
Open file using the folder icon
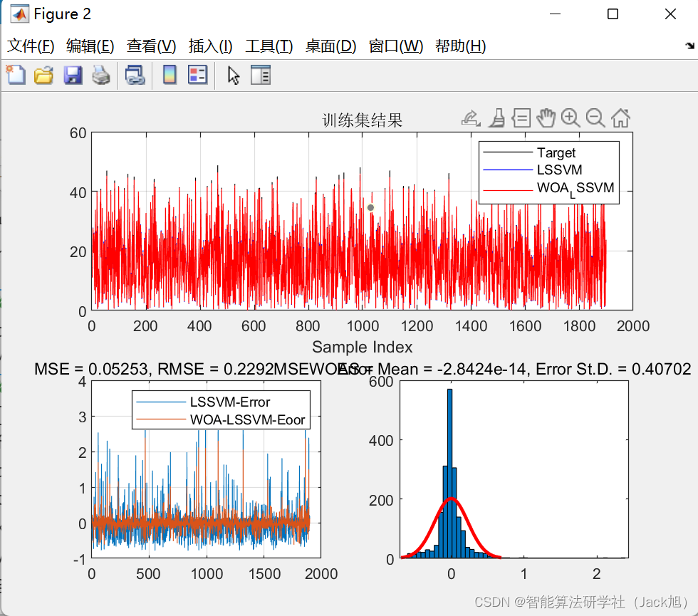tap(43, 75)
